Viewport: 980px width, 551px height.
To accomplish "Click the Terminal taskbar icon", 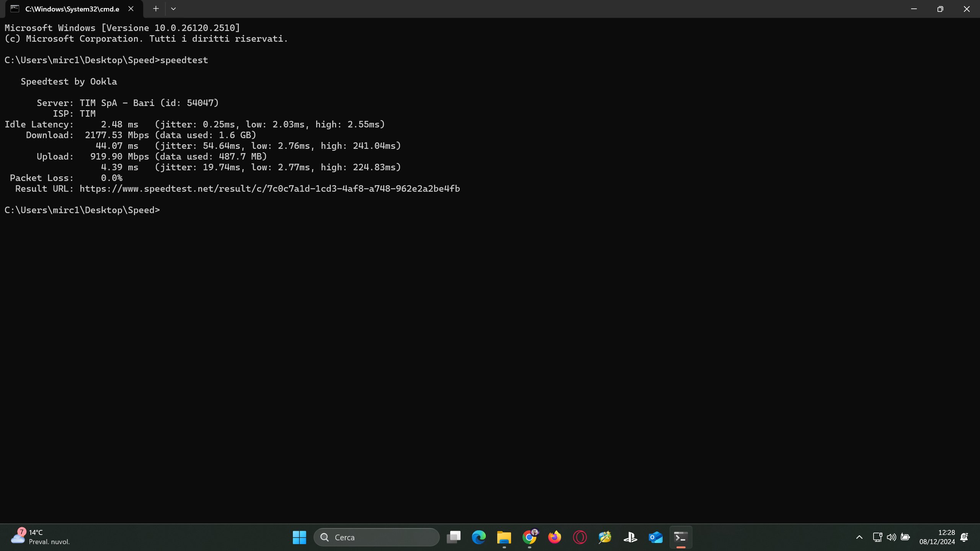I will tap(681, 537).
